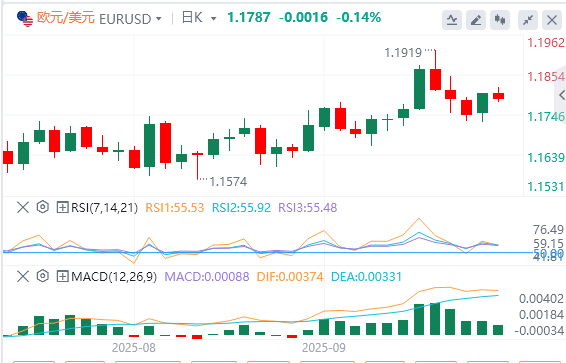Click the 1.1746 price axis label
The height and width of the screenshot is (363, 566).
click(546, 117)
